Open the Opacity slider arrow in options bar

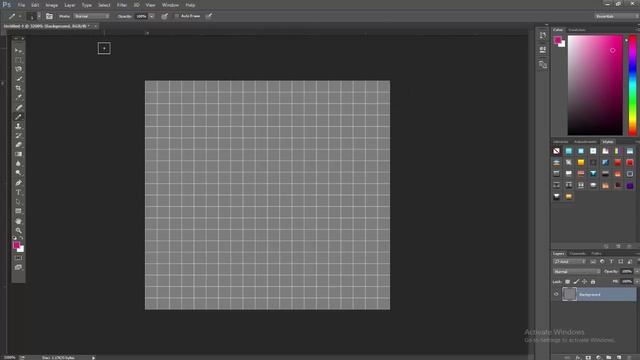152,16
